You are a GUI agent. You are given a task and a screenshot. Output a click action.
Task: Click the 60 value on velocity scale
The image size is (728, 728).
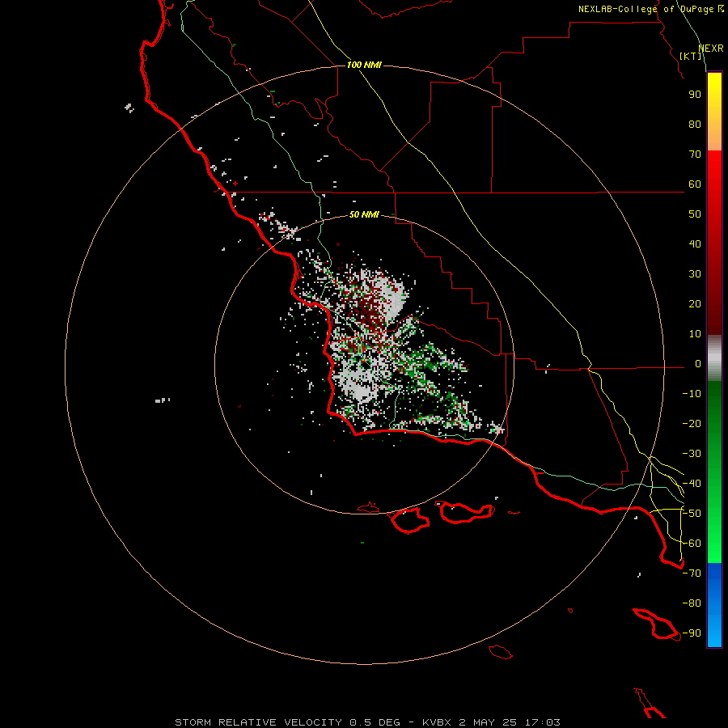coord(695,184)
